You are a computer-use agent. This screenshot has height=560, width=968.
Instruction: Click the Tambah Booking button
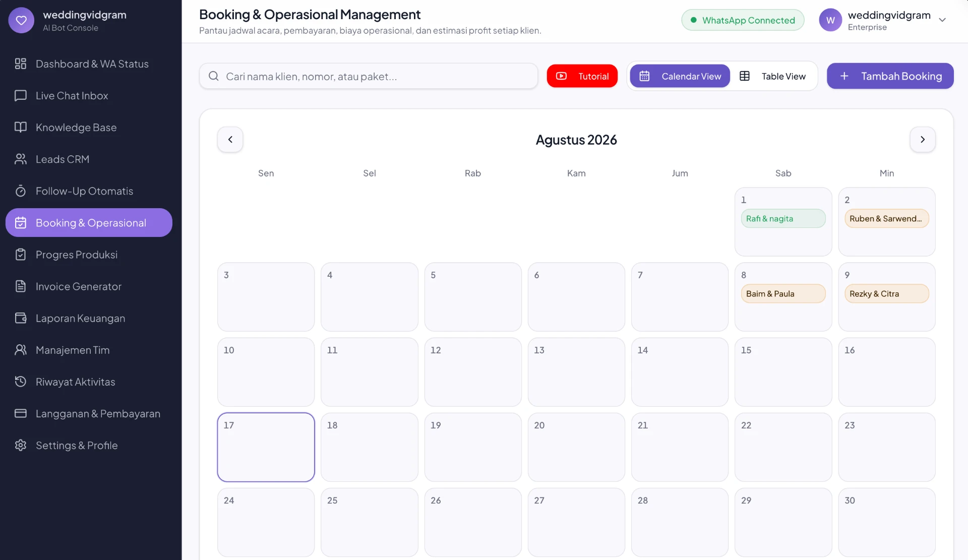click(x=890, y=76)
